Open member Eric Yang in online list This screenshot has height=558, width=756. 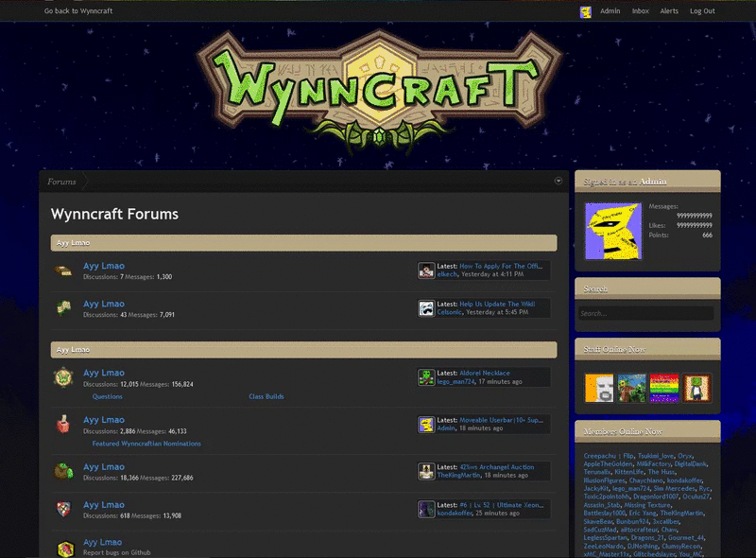tap(643, 514)
